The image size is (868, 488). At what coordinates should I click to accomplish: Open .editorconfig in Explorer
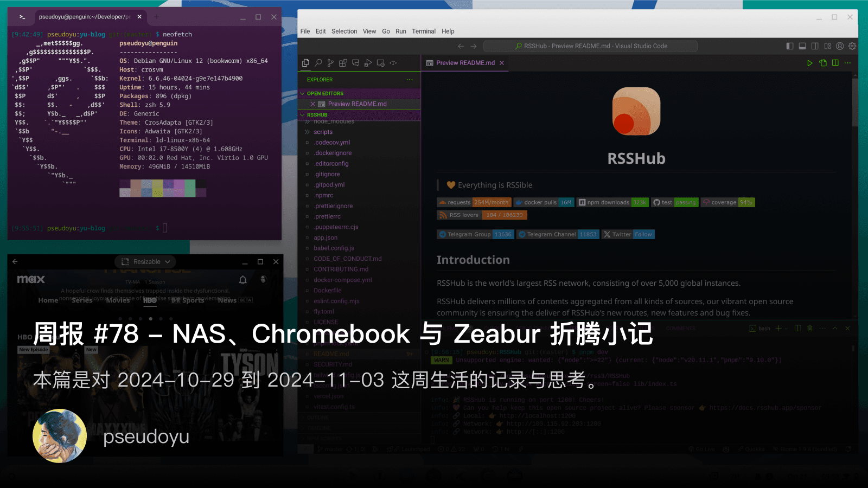coord(331,164)
